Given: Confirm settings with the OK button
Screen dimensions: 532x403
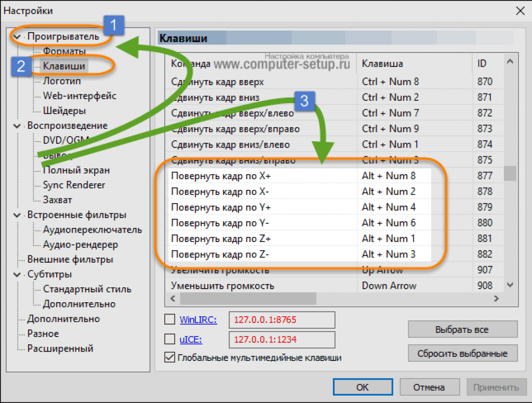Looking at the screenshot, I should pos(363,387).
